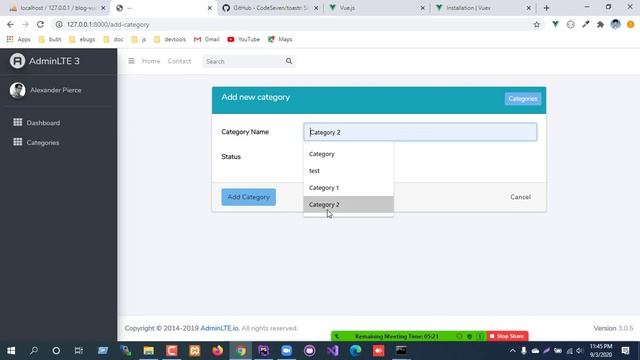Open Microsoft Edge from taskbar
Viewport: 640px width, 360px height.
click(356, 351)
